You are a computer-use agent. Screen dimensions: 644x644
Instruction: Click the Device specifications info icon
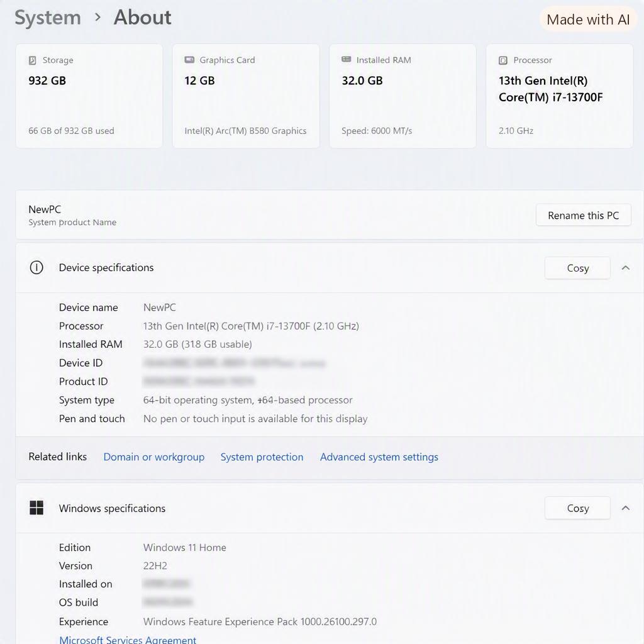(36, 267)
